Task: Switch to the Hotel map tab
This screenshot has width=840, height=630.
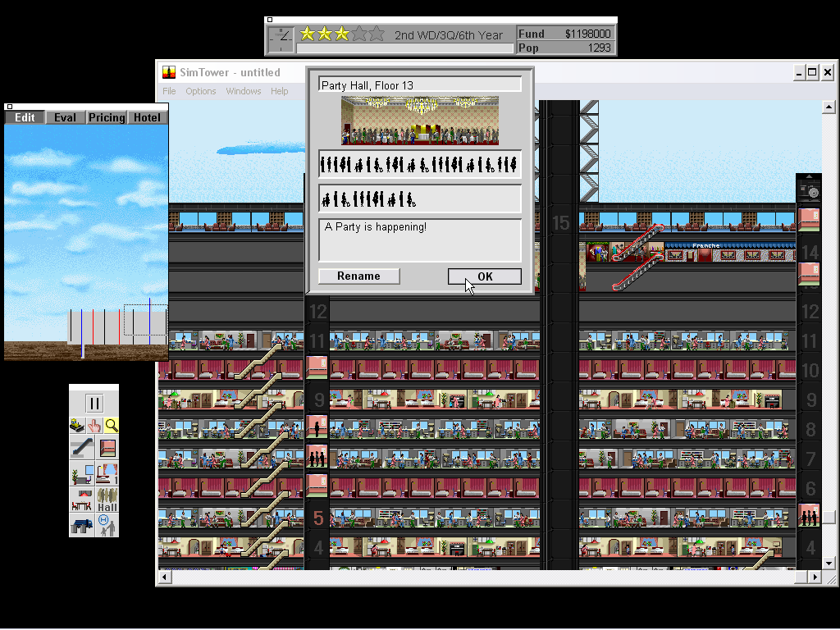Action: pyautogui.click(x=148, y=117)
